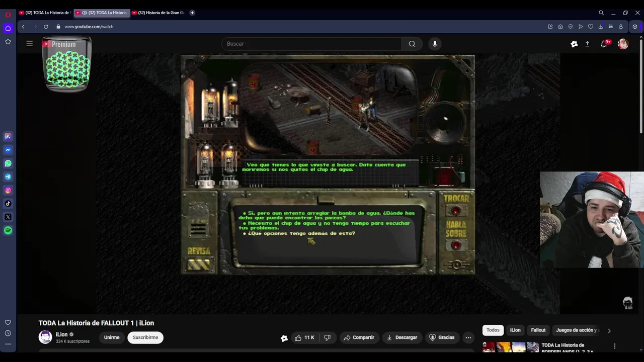Click the Unirme membership button
Viewport: 644px width, 362px height.
pyautogui.click(x=112, y=337)
